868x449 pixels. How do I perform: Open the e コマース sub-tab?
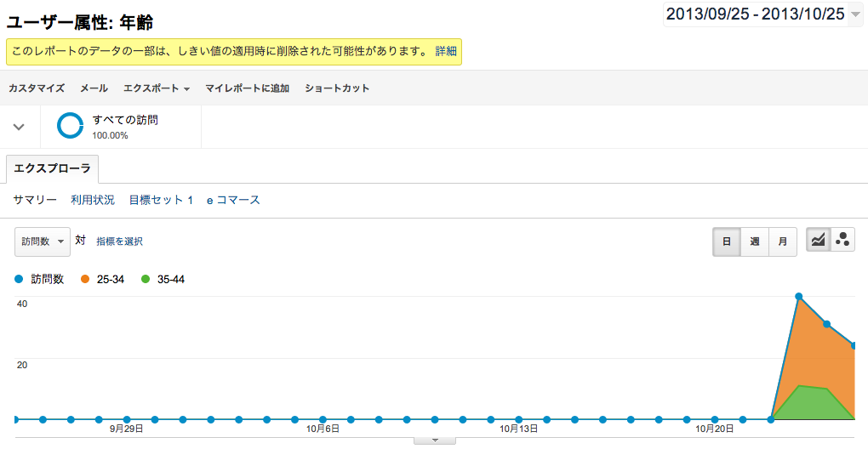(x=232, y=200)
